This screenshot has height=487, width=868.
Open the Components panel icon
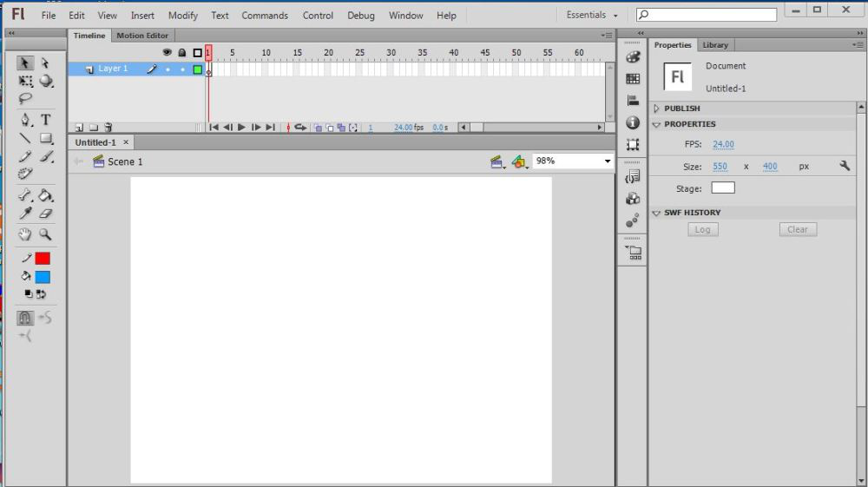point(633,199)
